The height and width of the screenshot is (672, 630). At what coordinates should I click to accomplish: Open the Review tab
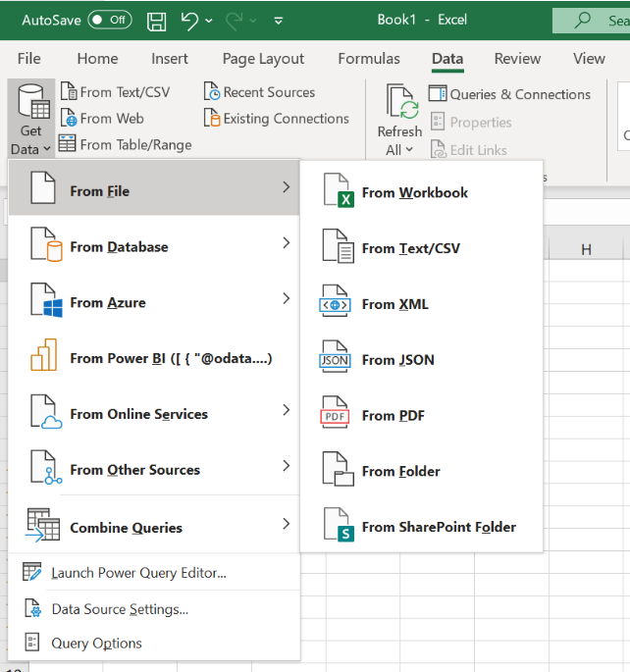[x=517, y=59]
